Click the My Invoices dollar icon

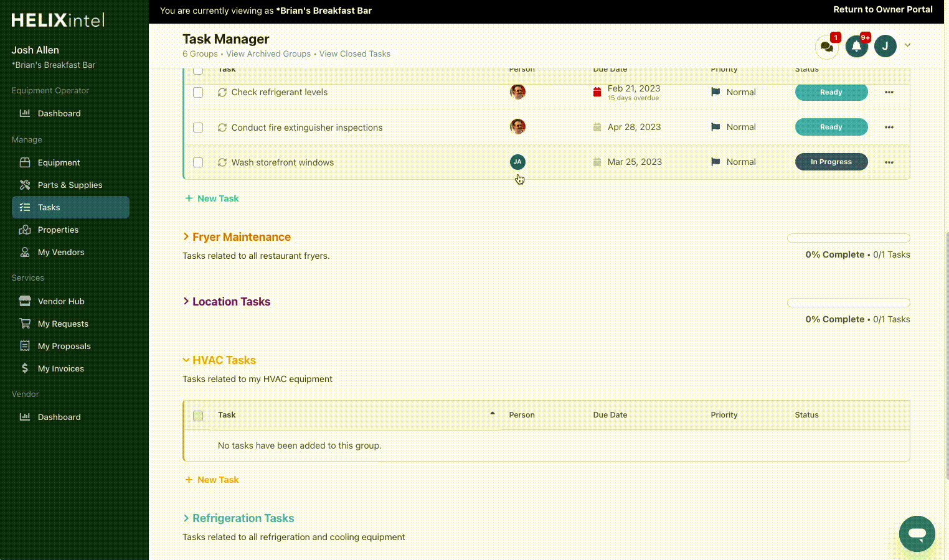[25, 368]
